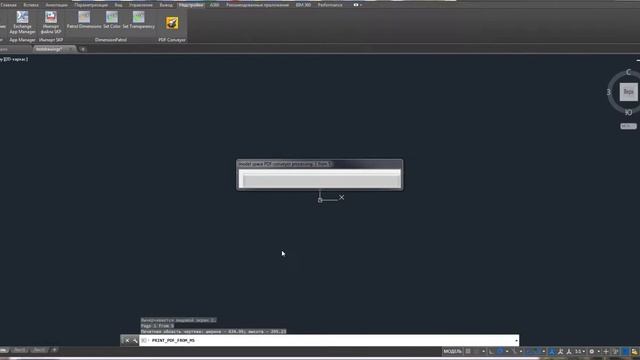Open the WCS menu below the ViewCube
640x360 pixels.
[628, 126]
